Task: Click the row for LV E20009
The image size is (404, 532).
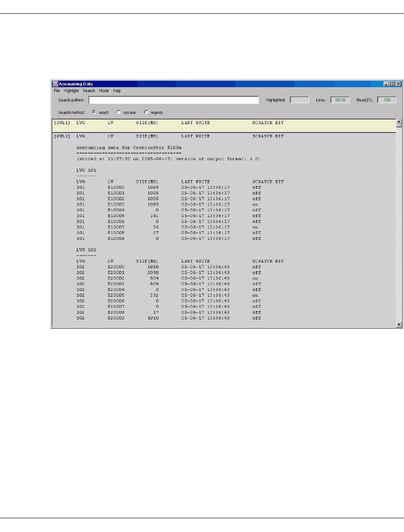Action: tap(169, 318)
